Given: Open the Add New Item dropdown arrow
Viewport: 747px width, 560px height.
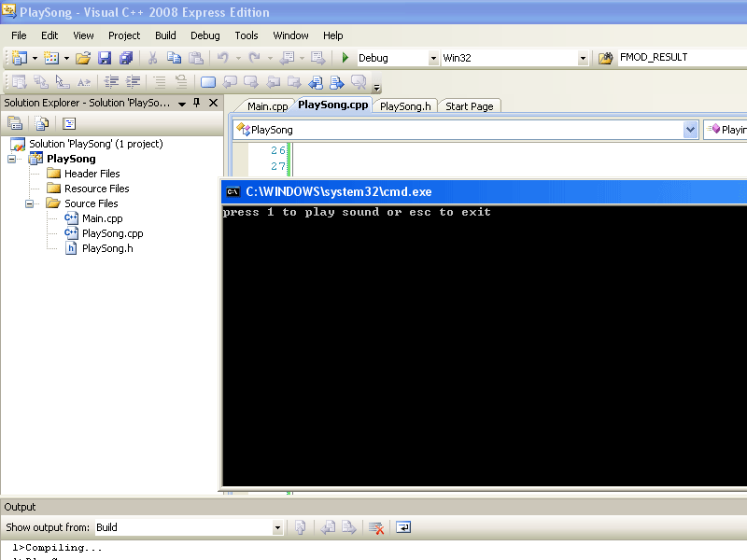Looking at the screenshot, I should coord(66,58).
